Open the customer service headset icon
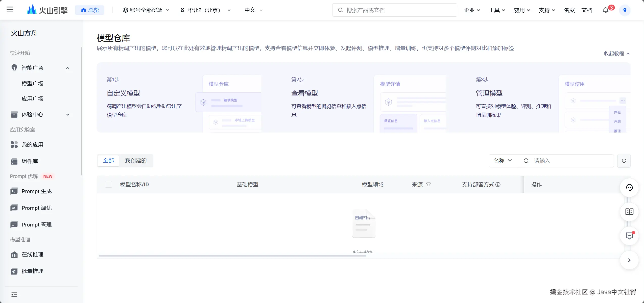 [629, 187]
